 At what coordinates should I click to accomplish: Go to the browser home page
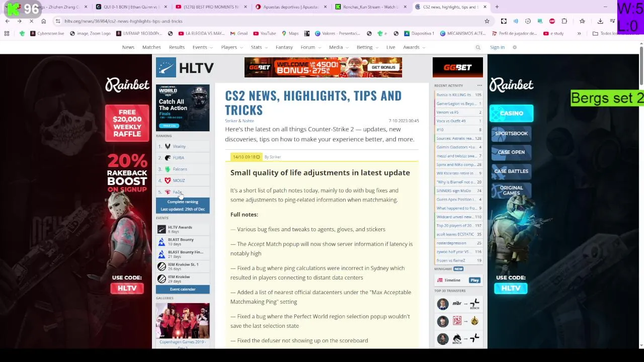tap(43, 21)
